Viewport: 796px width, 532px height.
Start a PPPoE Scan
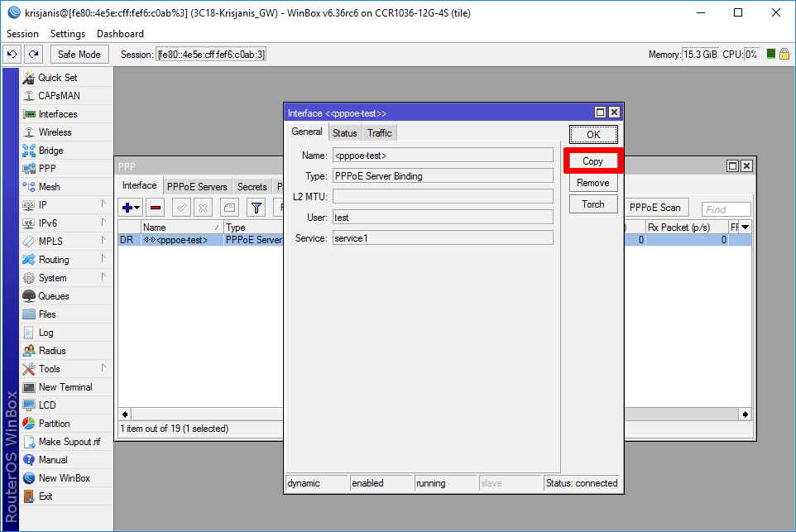[x=656, y=207]
